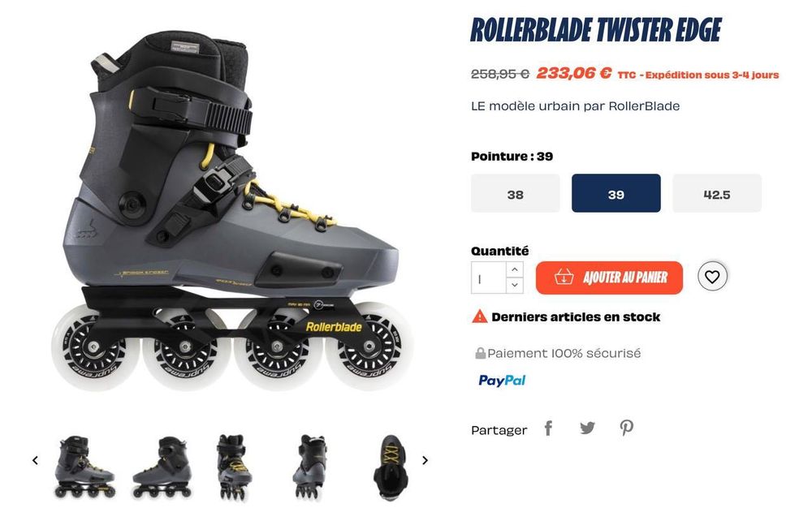Click into the Quantité input field

(488, 278)
